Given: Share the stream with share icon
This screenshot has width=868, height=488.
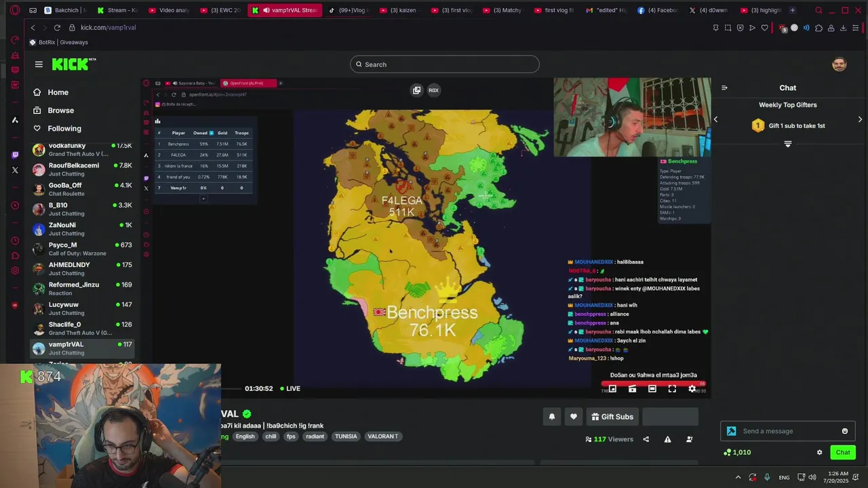Looking at the screenshot, I should point(646,439).
